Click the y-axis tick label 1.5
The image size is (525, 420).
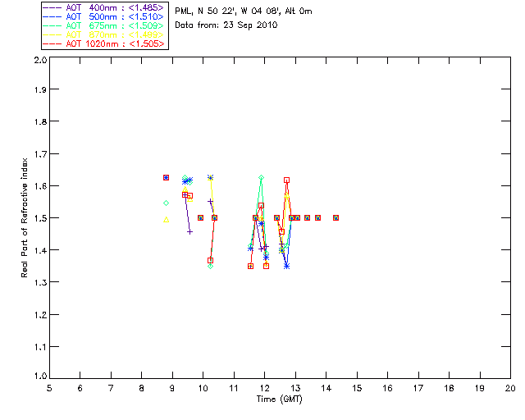click(40, 218)
